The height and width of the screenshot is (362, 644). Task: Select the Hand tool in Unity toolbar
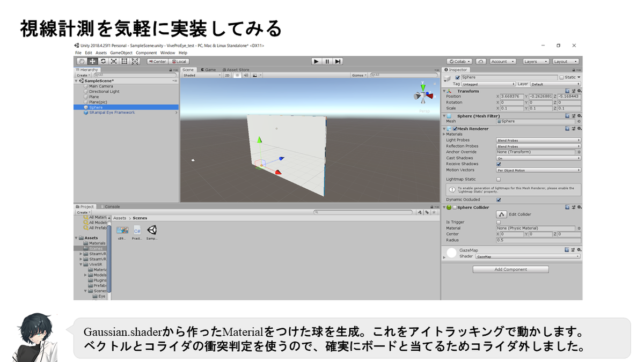tap(82, 61)
